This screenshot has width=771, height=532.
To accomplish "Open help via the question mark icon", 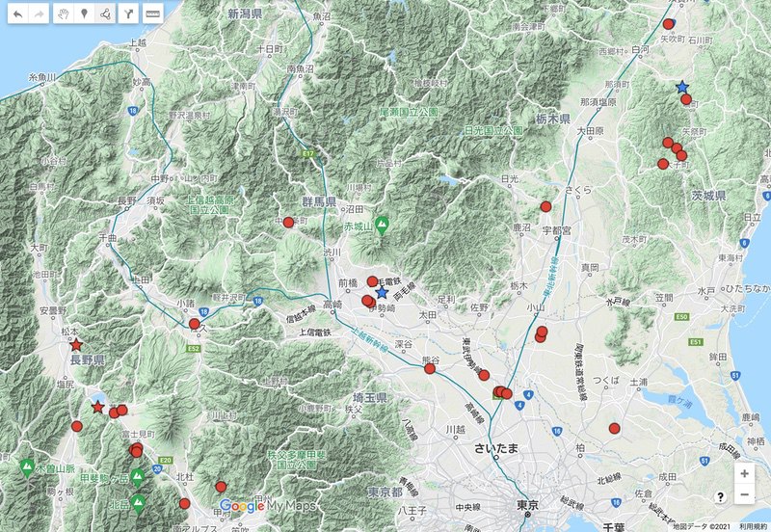I will (720, 495).
